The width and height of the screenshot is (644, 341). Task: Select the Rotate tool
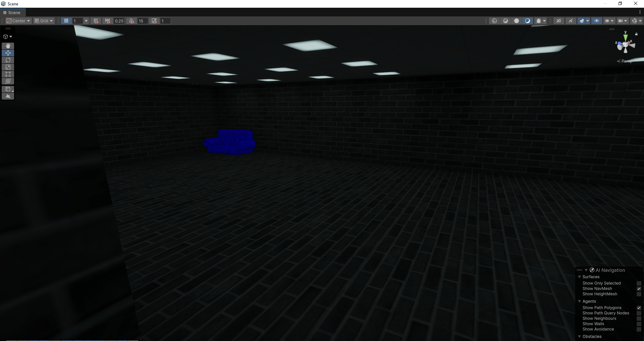(8, 60)
